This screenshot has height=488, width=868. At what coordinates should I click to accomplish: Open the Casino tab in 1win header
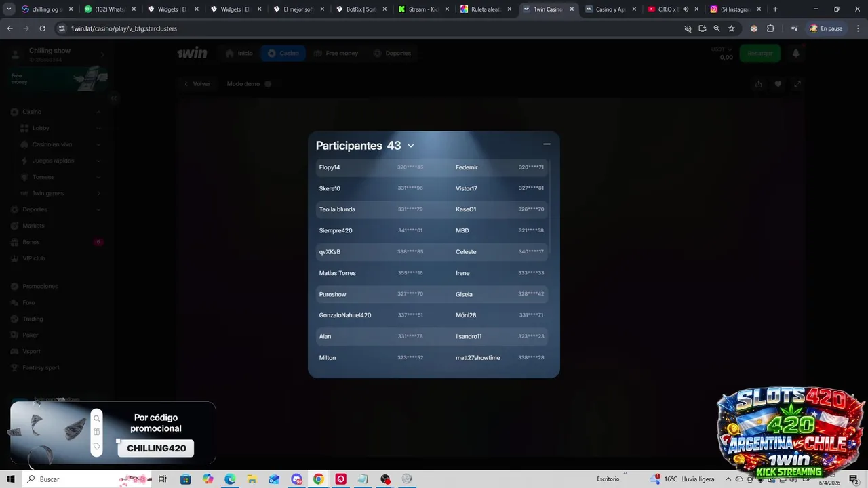[x=283, y=53]
